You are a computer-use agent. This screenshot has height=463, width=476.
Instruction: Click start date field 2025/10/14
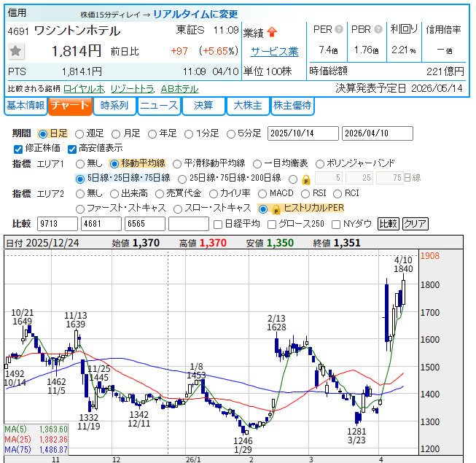click(303, 133)
